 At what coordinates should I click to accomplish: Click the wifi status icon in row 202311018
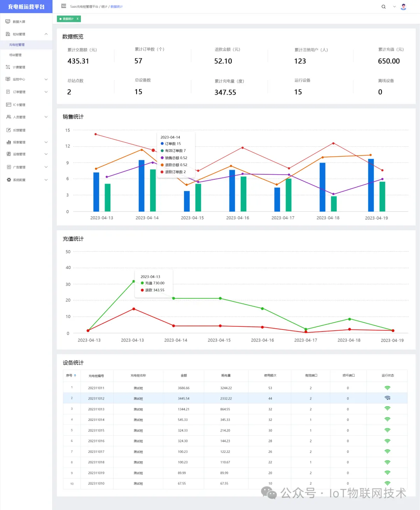(x=387, y=462)
